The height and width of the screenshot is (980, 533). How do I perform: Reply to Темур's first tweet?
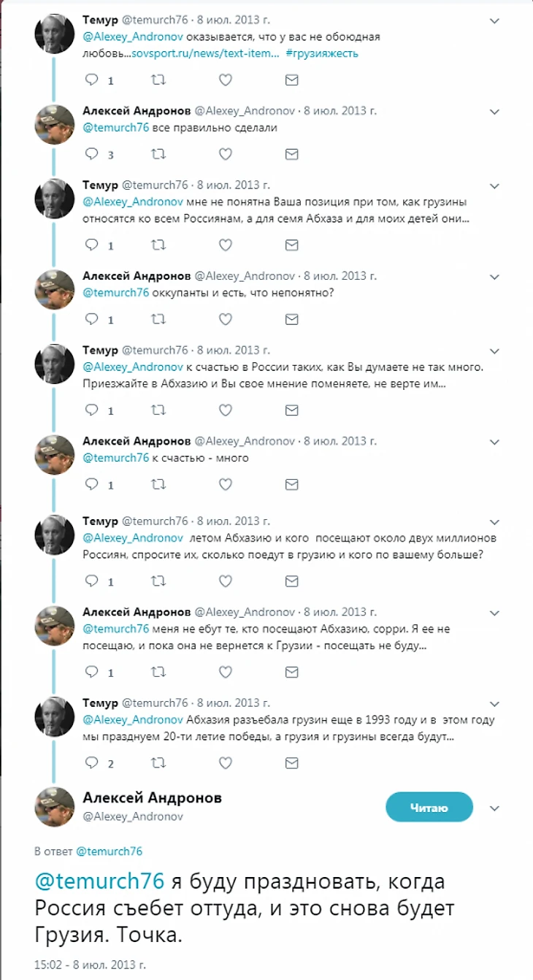93,80
